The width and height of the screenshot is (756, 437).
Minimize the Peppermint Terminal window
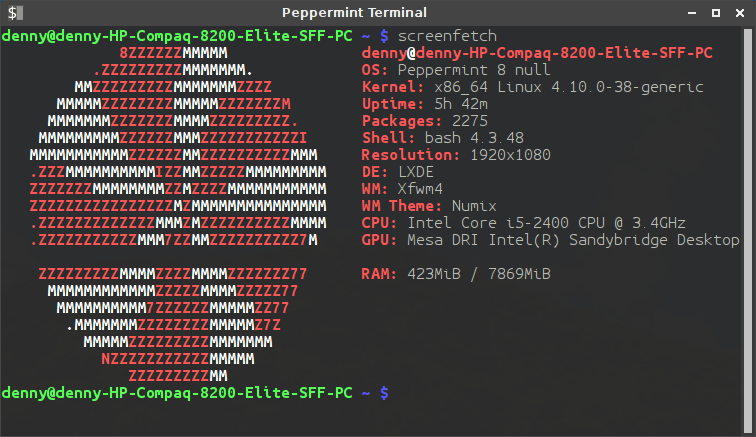(692, 13)
